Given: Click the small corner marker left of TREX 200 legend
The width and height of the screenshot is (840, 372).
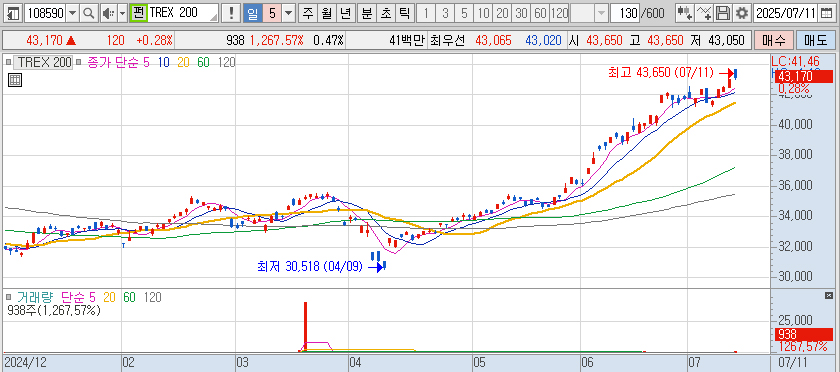Looking at the screenshot, I should coord(8,62).
